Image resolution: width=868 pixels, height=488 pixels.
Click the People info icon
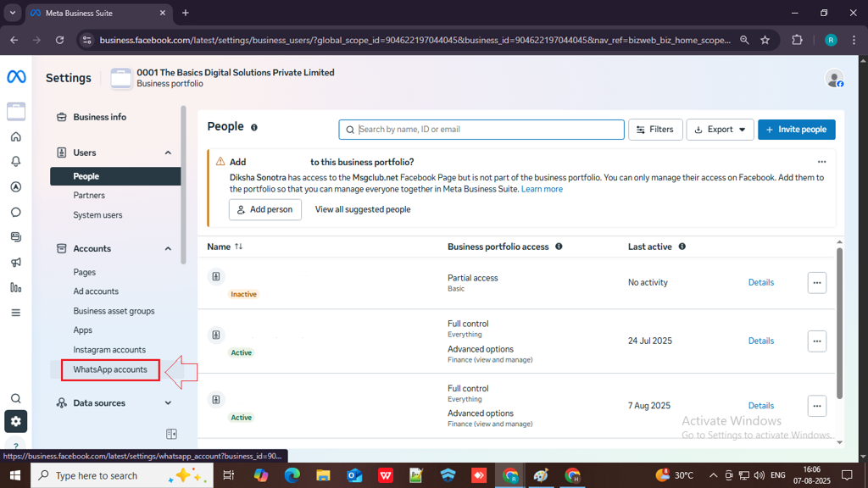[254, 127]
